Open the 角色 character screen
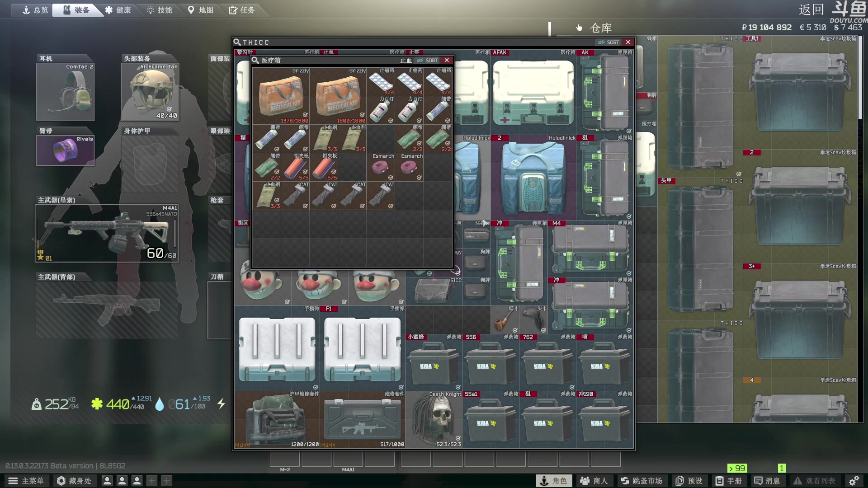The height and width of the screenshot is (488, 868). click(x=554, y=481)
